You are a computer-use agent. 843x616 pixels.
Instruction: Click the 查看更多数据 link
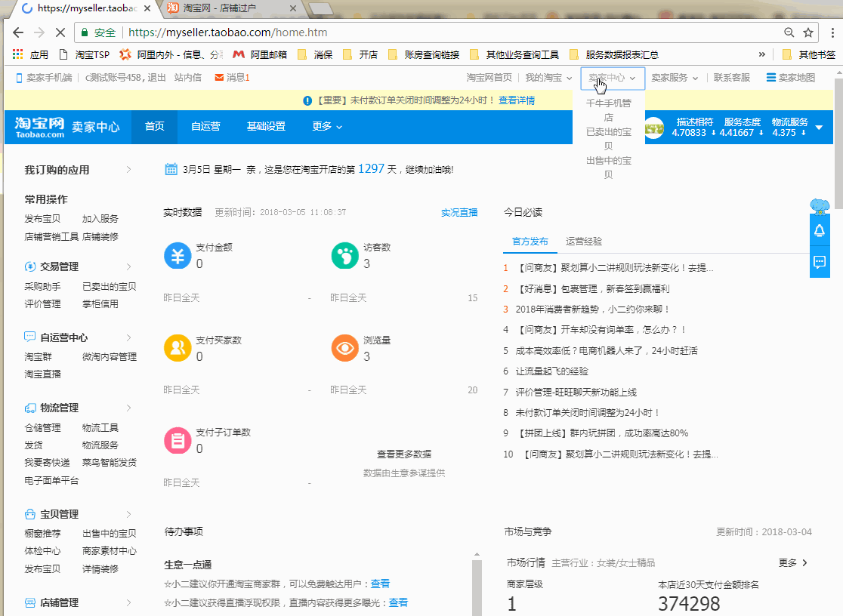click(404, 454)
